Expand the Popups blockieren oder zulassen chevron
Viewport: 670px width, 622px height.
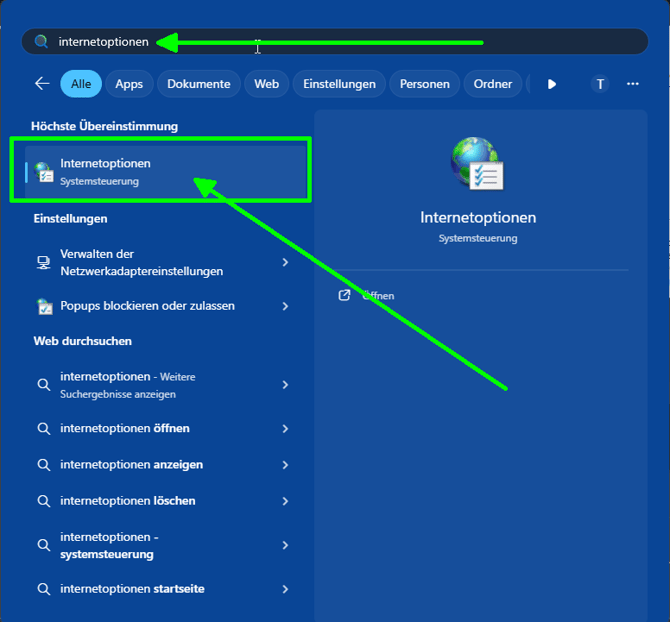(x=285, y=306)
